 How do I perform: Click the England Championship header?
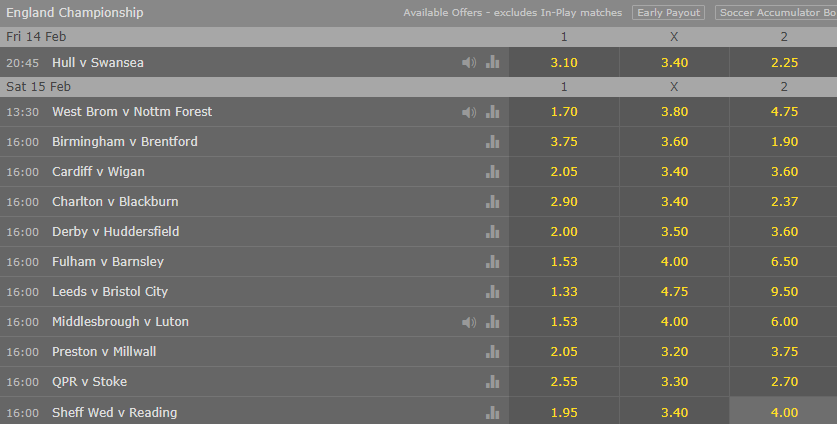click(x=75, y=12)
